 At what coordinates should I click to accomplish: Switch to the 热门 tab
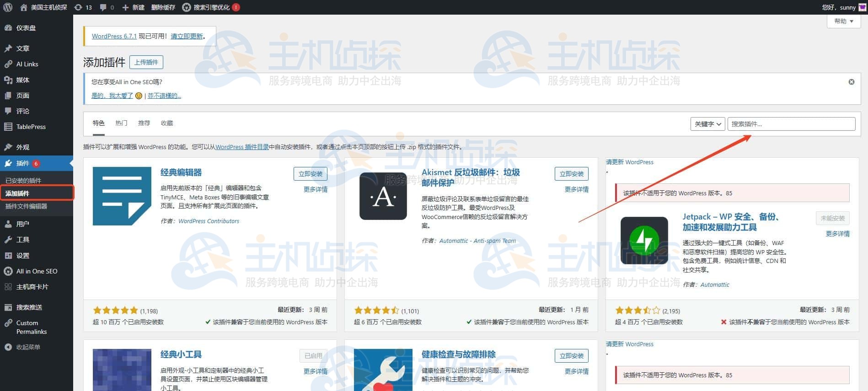(x=121, y=123)
